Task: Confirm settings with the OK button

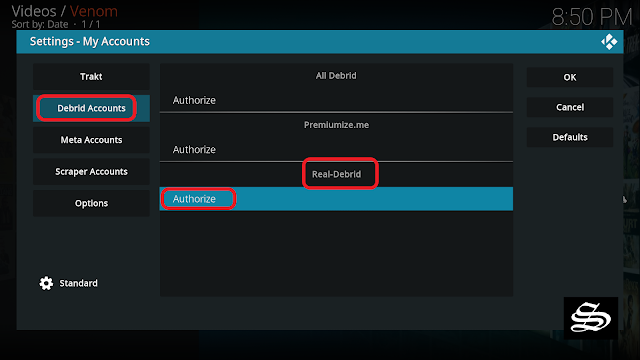Action: pyautogui.click(x=570, y=77)
